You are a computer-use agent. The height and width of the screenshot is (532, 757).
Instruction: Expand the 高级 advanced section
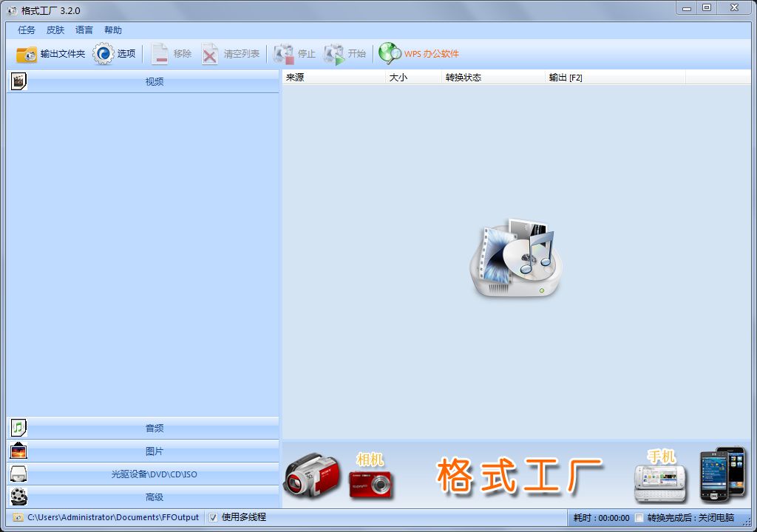click(154, 497)
